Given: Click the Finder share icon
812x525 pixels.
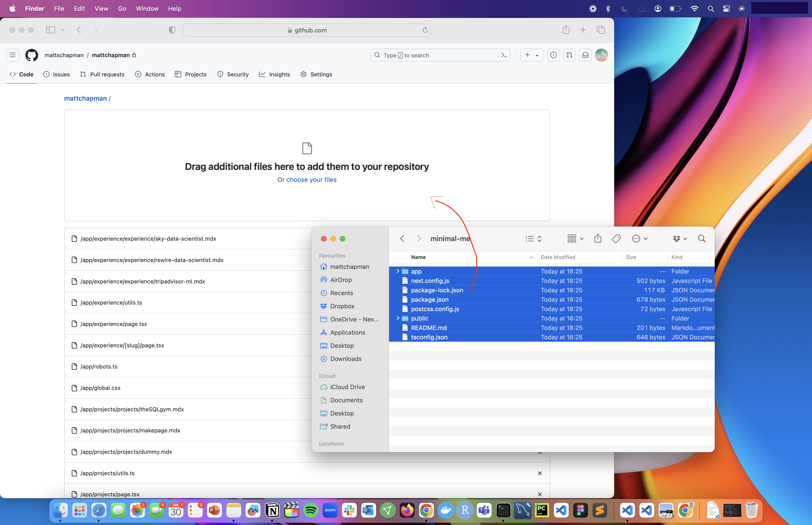Looking at the screenshot, I should (598, 239).
